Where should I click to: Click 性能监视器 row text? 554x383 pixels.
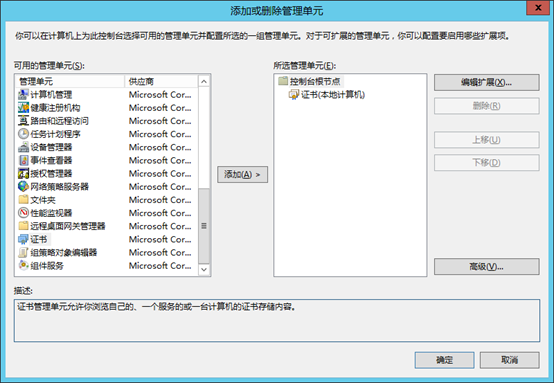pos(51,213)
